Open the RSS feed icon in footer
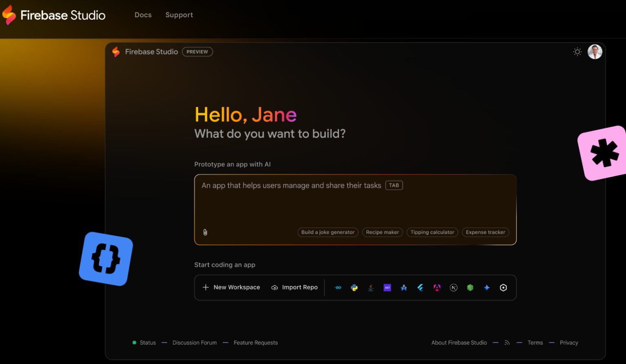626x364 pixels. point(507,342)
